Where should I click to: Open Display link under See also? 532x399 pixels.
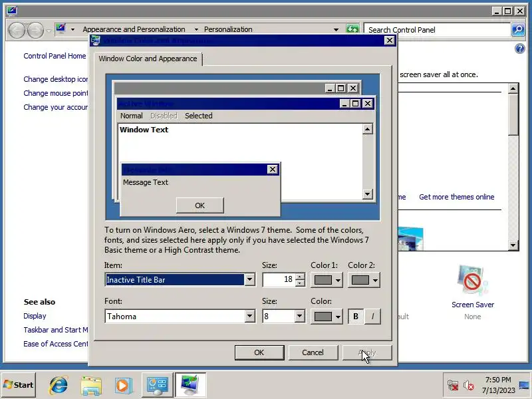(x=35, y=316)
